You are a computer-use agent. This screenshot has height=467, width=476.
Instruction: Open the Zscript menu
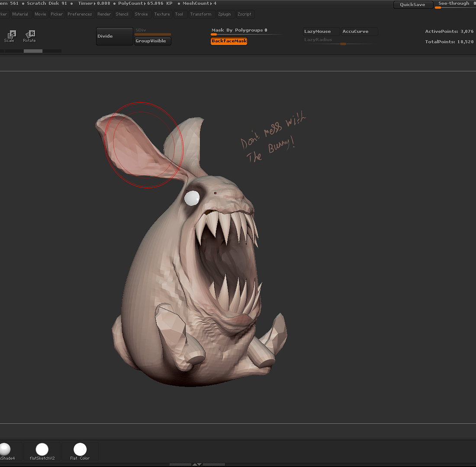click(244, 14)
